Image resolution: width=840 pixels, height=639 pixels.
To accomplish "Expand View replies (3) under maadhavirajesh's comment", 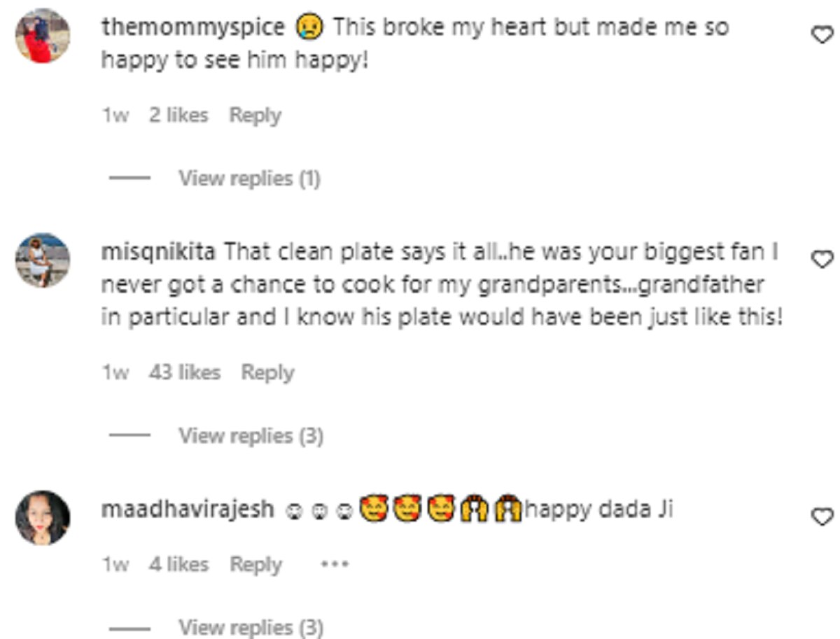I will click(251, 627).
